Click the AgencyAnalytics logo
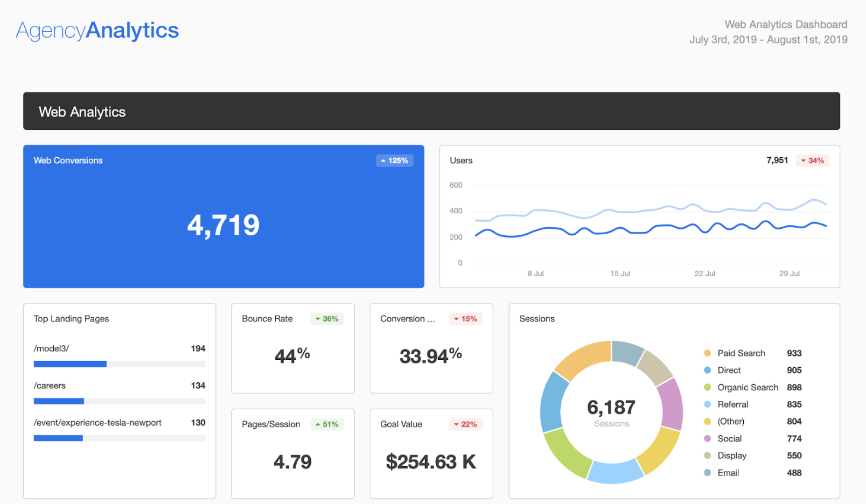This screenshot has height=504, width=866. pyautogui.click(x=97, y=29)
